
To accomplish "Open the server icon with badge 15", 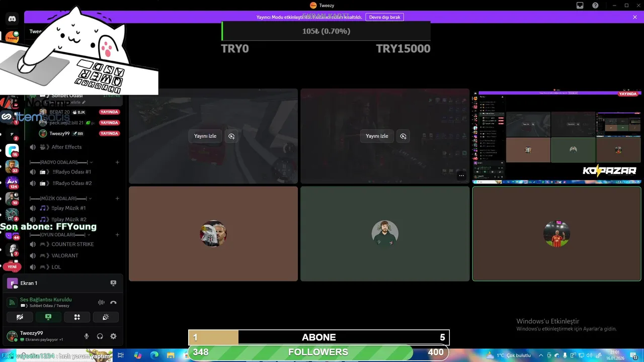I will [12, 150].
